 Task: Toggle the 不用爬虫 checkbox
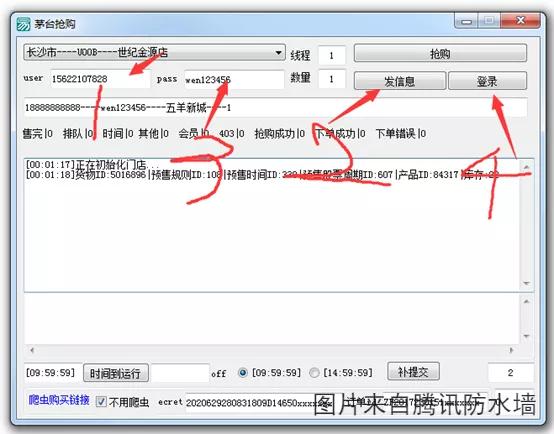tap(101, 401)
